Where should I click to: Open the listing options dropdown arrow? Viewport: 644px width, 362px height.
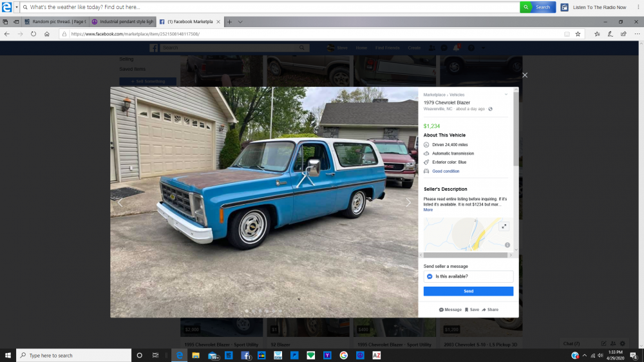pyautogui.click(x=506, y=95)
